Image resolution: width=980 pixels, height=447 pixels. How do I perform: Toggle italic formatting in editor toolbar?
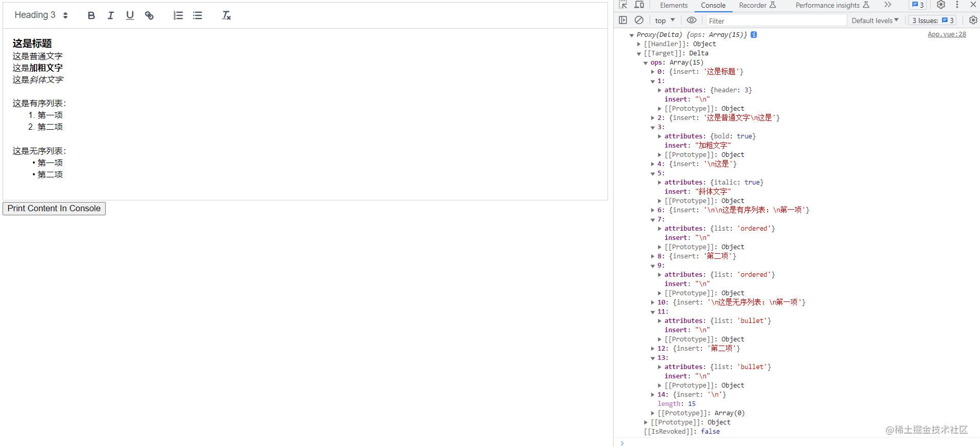click(x=110, y=15)
